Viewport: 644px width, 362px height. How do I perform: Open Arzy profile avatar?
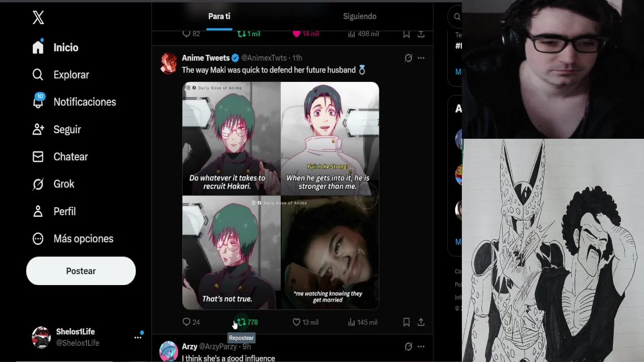[169, 351]
